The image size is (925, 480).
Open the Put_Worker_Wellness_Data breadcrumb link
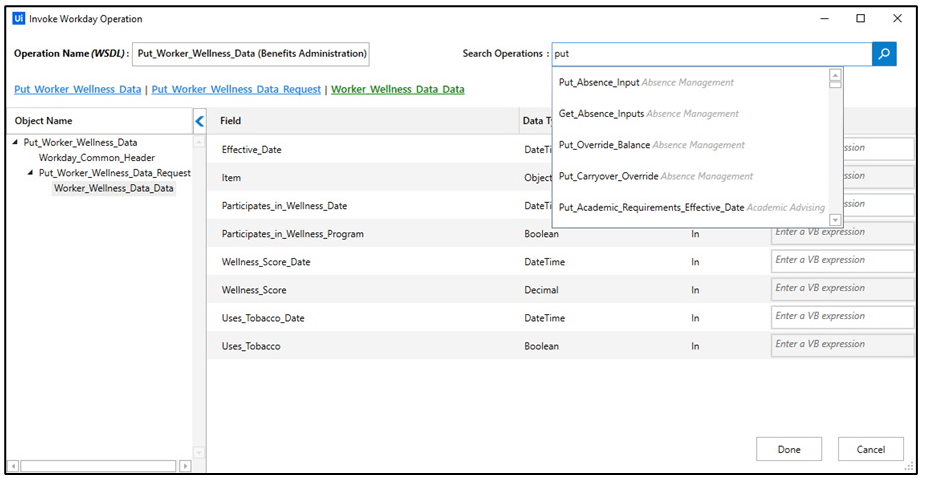(77, 89)
